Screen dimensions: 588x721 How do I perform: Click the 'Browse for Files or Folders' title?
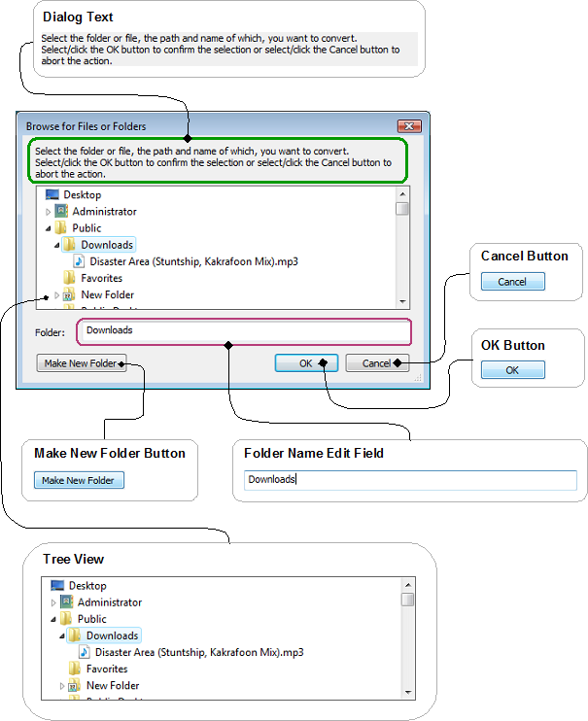pyautogui.click(x=86, y=126)
